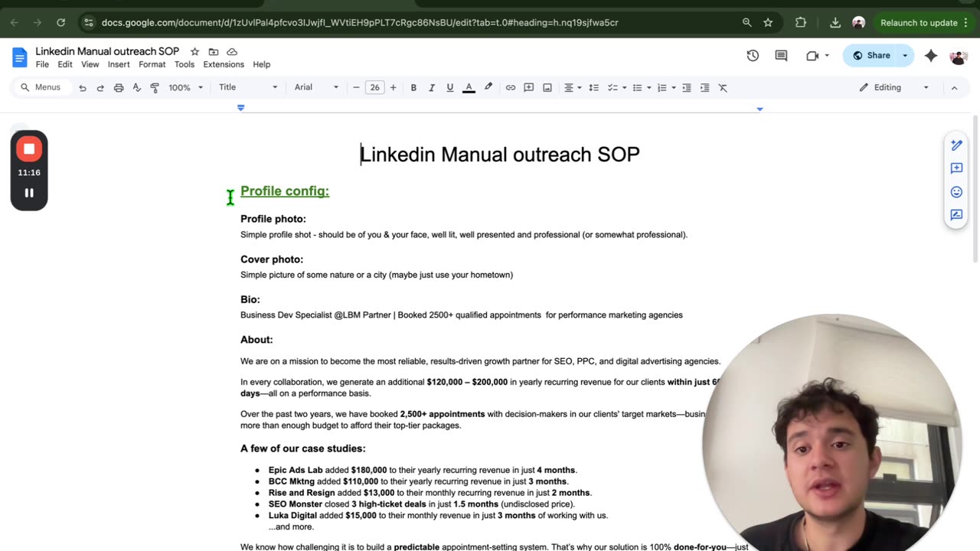This screenshot has width=980, height=551.
Task: Open the Help menu
Action: pos(262,64)
